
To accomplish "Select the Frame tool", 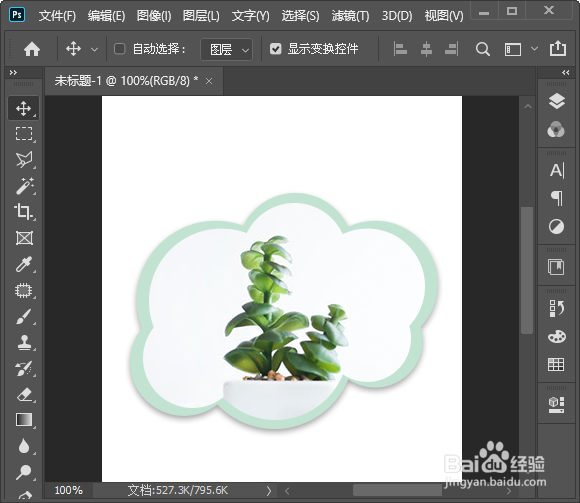I will (24, 238).
